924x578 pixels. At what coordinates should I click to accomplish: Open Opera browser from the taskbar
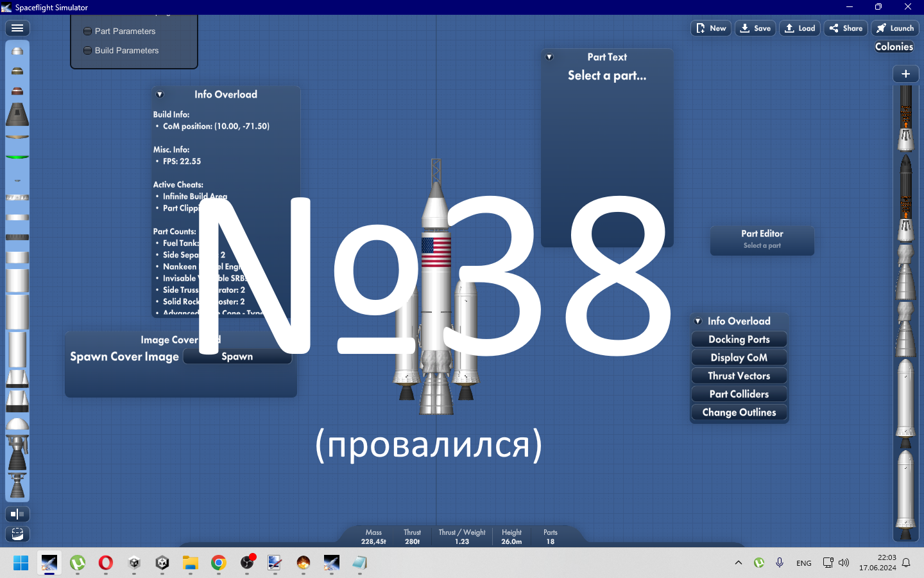click(106, 563)
